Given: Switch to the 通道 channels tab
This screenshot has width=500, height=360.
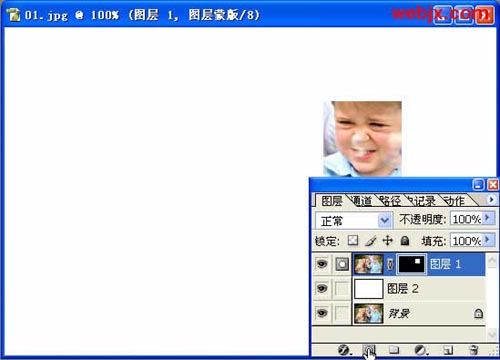Looking at the screenshot, I should (x=362, y=201).
